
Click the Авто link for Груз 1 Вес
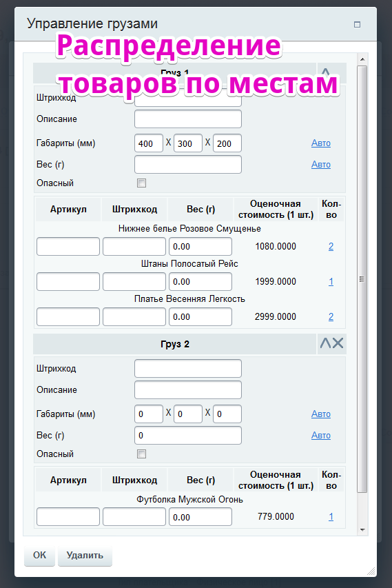321,165
